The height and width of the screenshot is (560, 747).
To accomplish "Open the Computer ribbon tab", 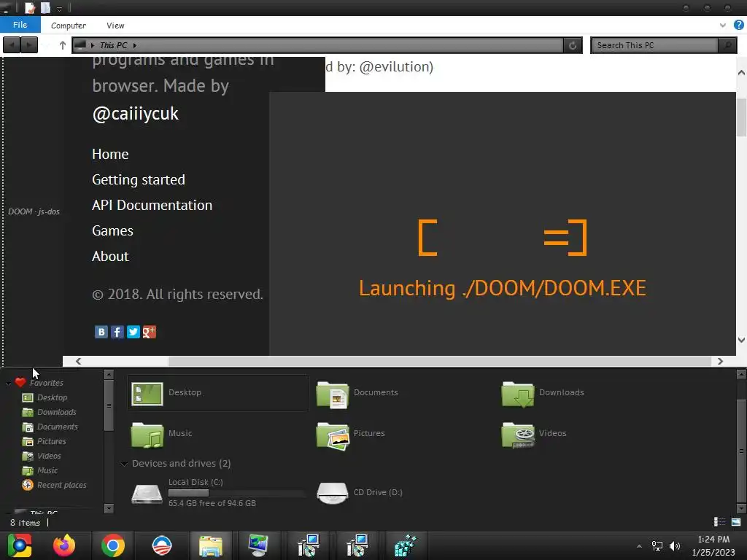I will [x=69, y=26].
